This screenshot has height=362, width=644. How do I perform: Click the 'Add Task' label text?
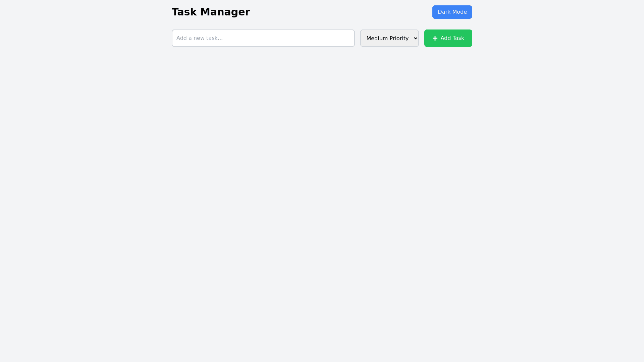click(452, 38)
